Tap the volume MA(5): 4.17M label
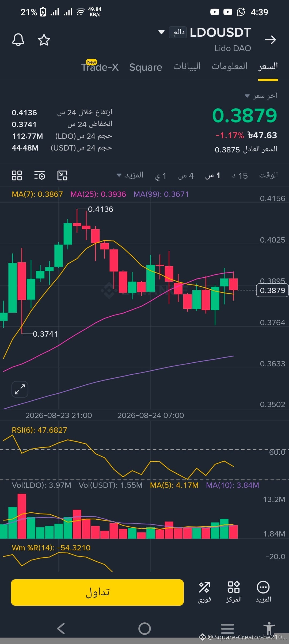The width and height of the screenshot is (289, 644). 174,485
